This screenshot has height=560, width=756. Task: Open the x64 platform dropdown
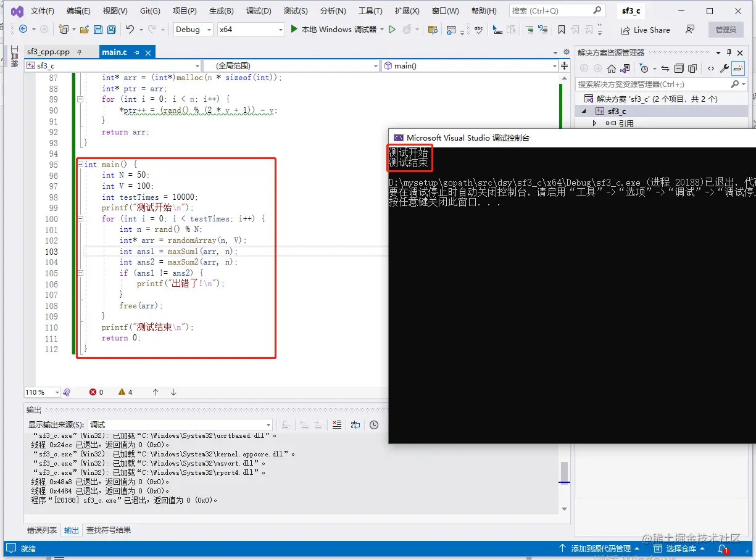coord(251,29)
